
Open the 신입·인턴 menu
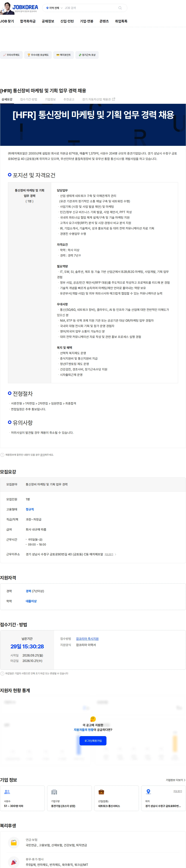(x=67, y=21)
